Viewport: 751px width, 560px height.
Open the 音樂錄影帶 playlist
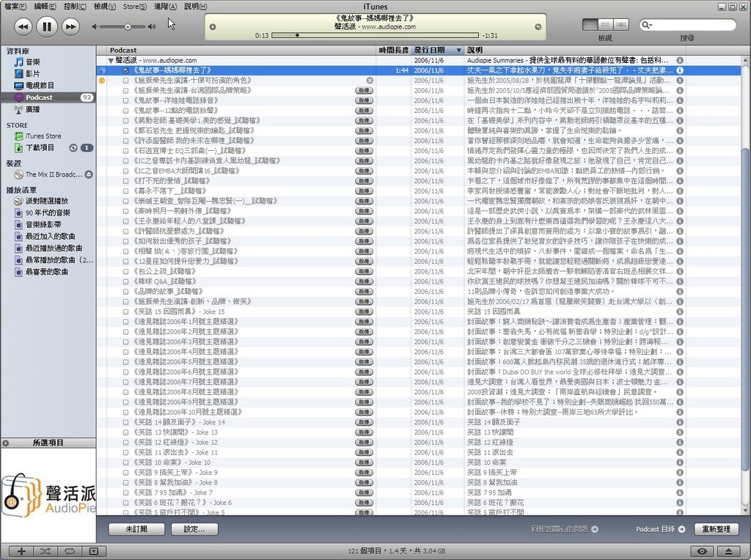pos(43,224)
